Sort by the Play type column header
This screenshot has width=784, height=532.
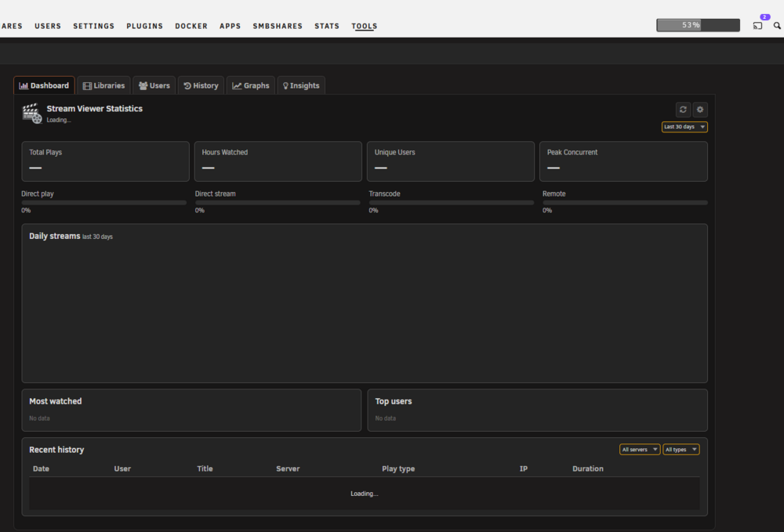point(398,469)
